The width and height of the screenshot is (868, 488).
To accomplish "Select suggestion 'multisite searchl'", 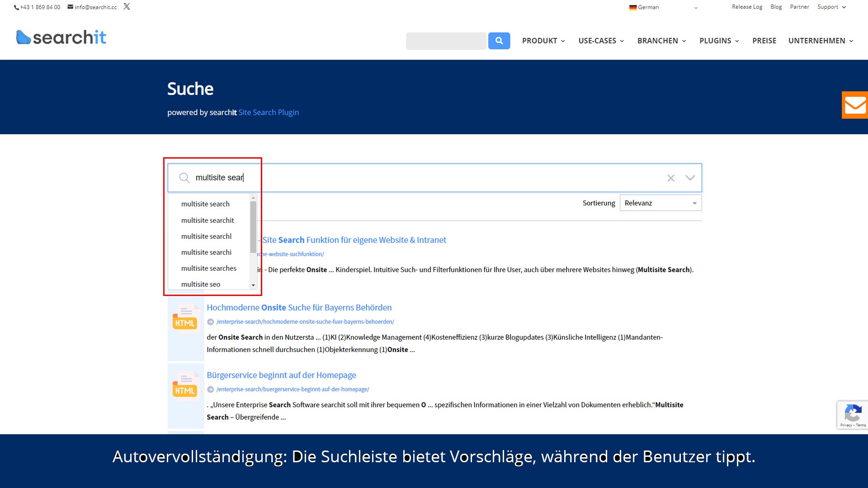I will click(209, 236).
